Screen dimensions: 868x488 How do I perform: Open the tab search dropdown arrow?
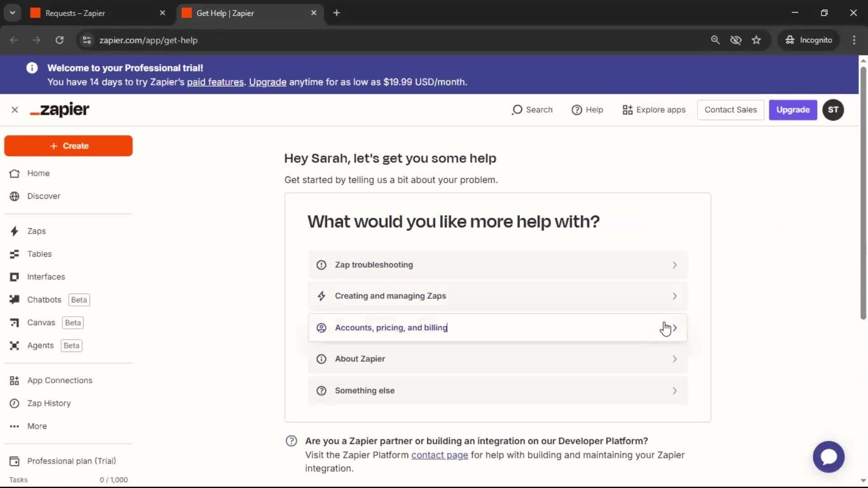(13, 13)
